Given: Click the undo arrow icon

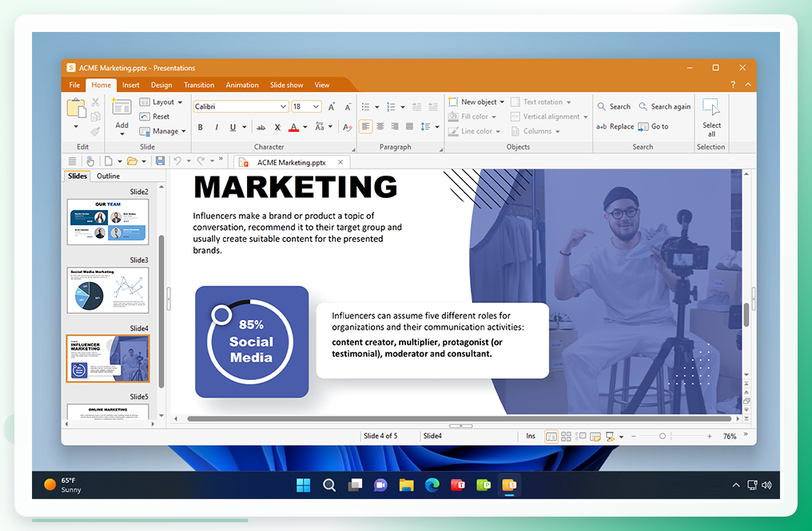Looking at the screenshot, I should (x=177, y=161).
